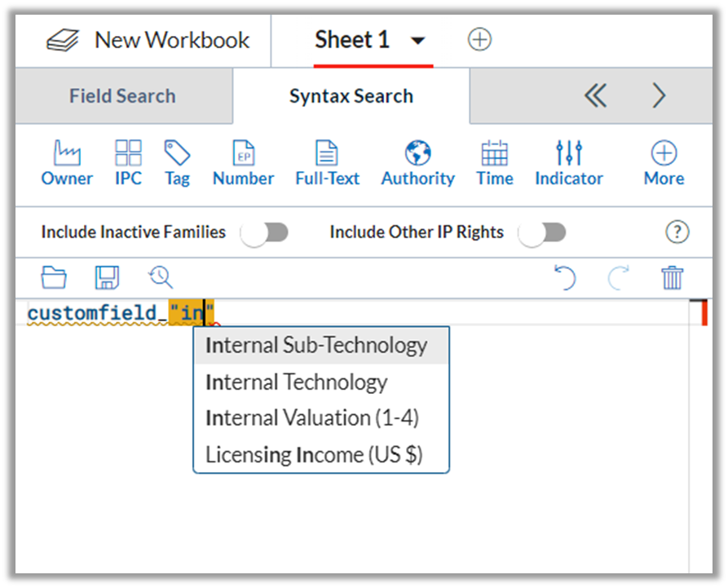Choose the Full-Text search icon
728x588 pixels.
click(327, 153)
